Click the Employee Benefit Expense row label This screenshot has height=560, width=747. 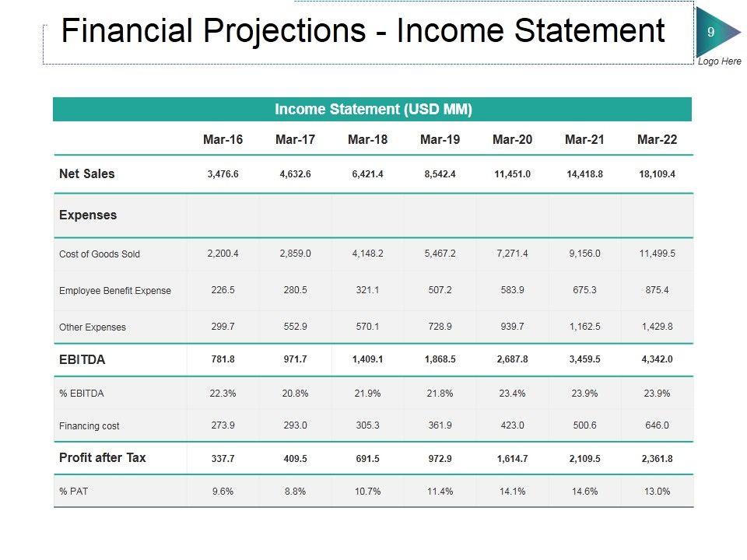115,291
